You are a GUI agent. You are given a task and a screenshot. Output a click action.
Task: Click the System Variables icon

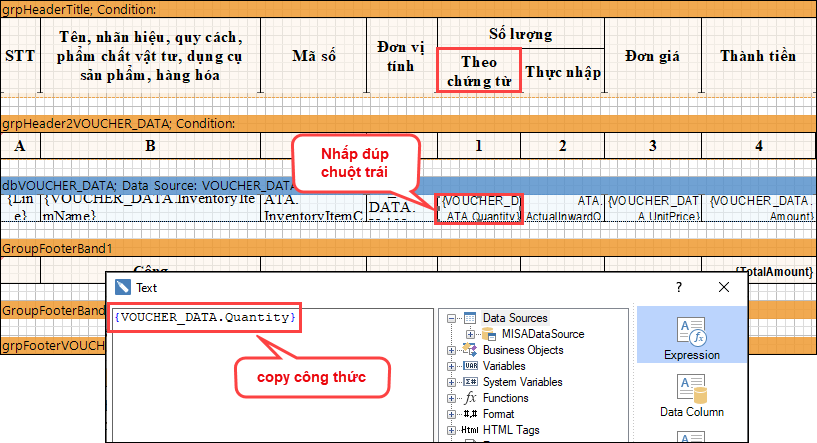point(471,382)
